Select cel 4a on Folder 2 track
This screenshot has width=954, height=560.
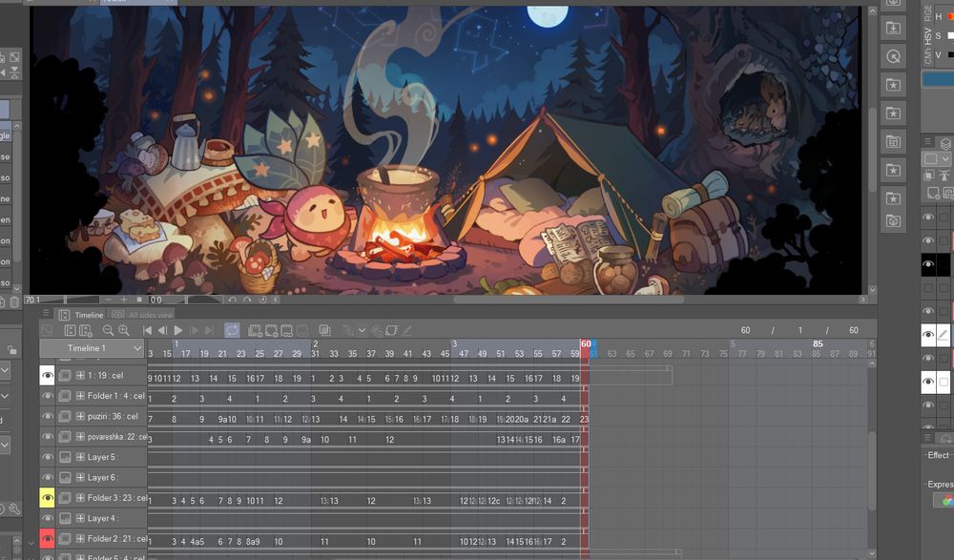[x=197, y=542]
